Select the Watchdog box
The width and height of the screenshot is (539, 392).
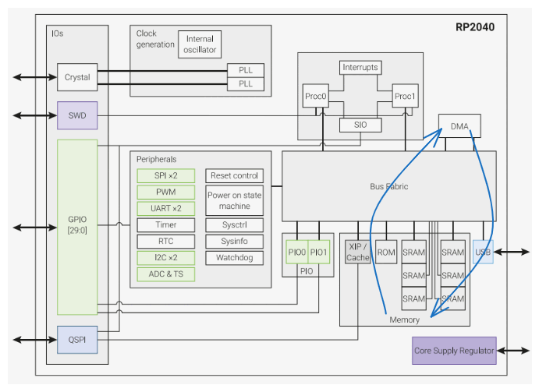tap(235, 258)
